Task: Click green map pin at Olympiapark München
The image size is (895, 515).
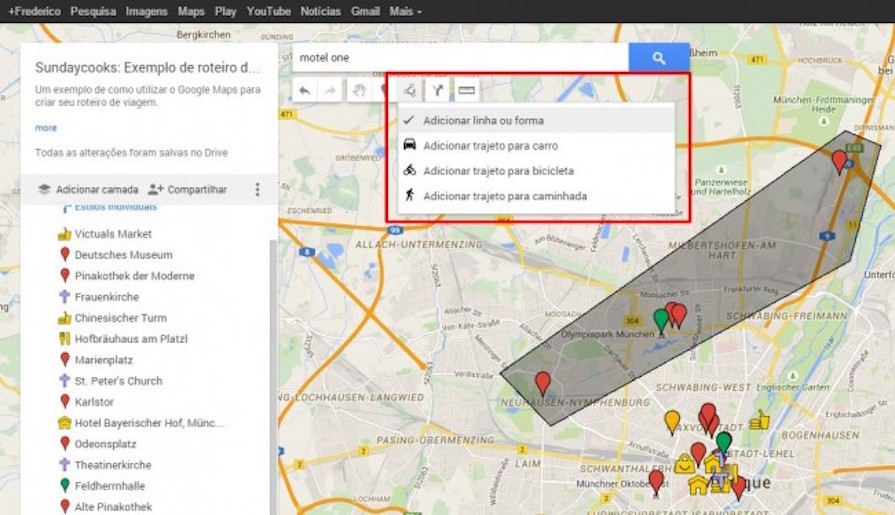Action: 661,320
